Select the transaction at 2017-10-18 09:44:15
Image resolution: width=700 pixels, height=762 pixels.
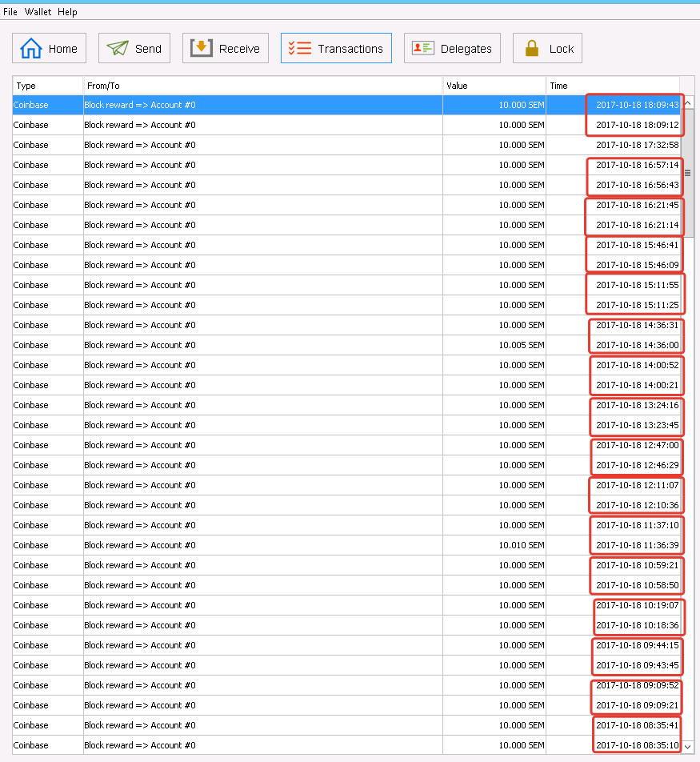pos(346,645)
